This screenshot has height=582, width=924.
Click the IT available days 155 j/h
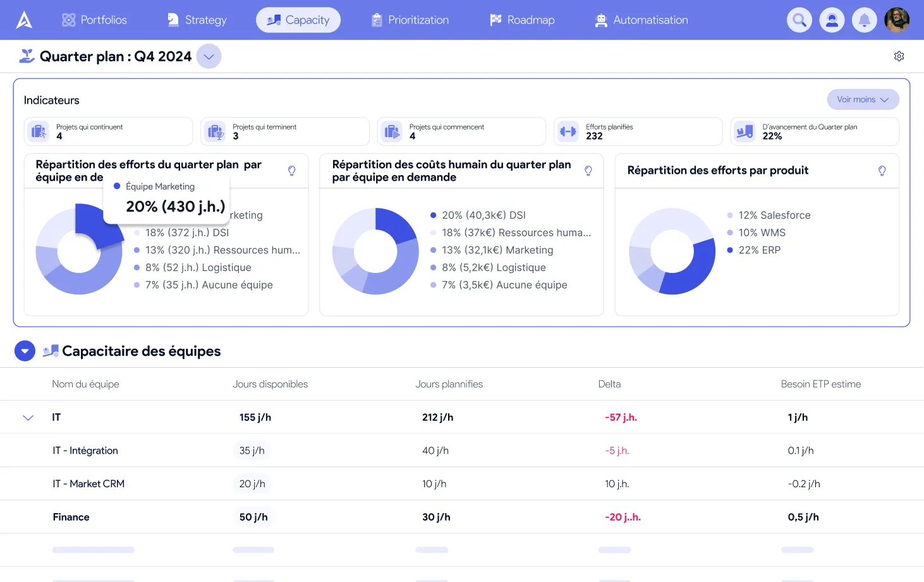(x=255, y=418)
